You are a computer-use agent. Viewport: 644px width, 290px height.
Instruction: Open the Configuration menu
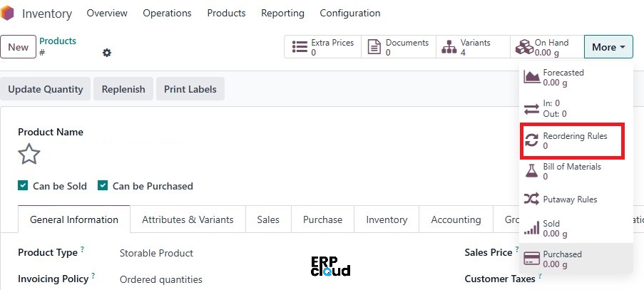click(x=350, y=13)
